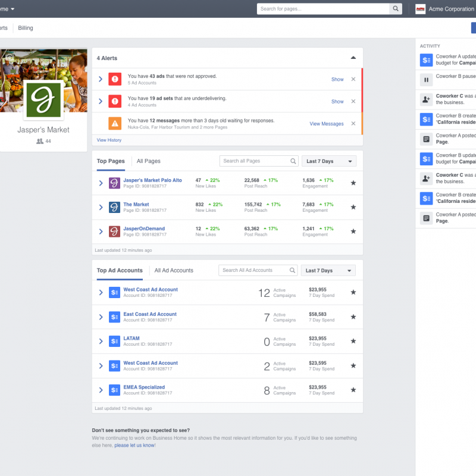The width and height of the screenshot is (476, 476).
Task: Click the View Messages link
Action: coord(326,124)
